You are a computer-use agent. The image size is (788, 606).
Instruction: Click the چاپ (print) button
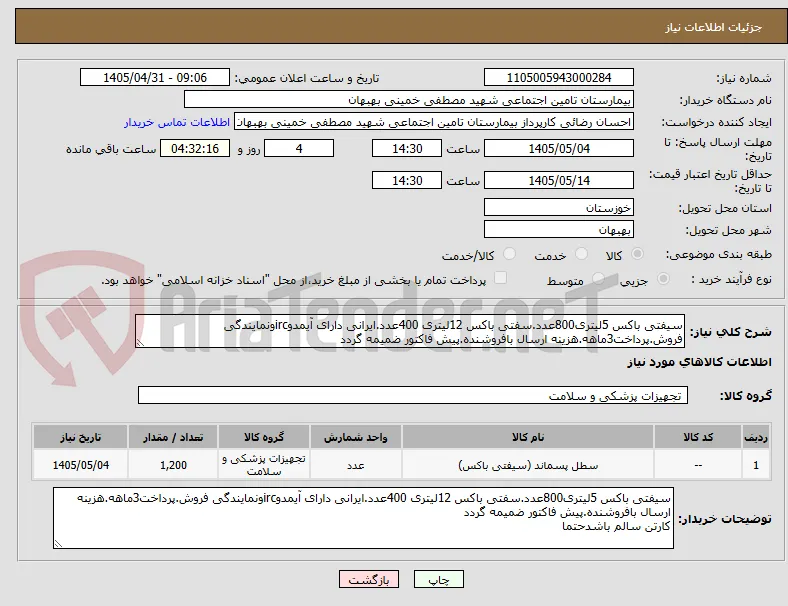(438, 579)
